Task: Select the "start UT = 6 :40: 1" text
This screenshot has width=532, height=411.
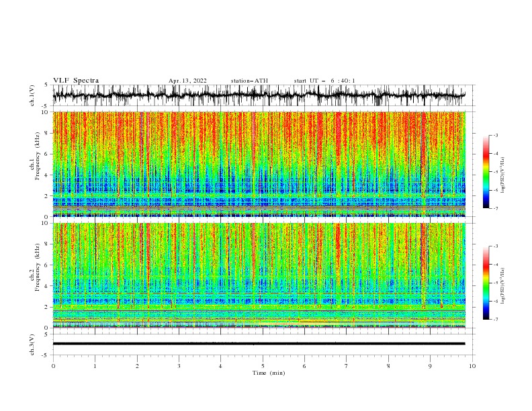Action: tap(324, 81)
